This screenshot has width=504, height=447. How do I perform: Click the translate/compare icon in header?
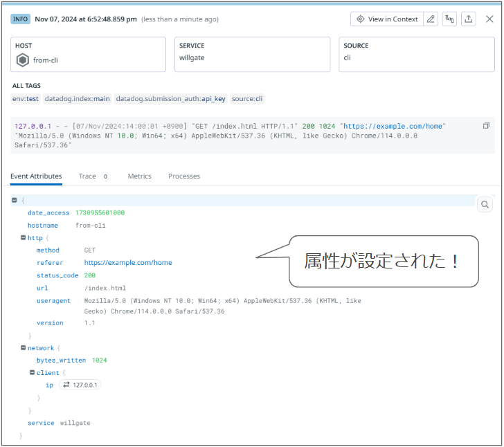coord(449,19)
